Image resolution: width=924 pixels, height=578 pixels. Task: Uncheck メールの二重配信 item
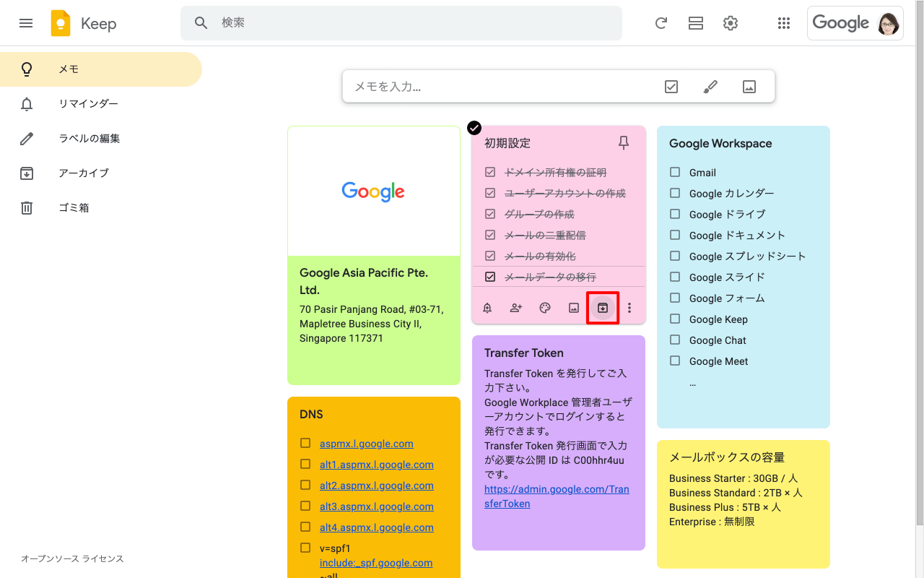click(491, 235)
